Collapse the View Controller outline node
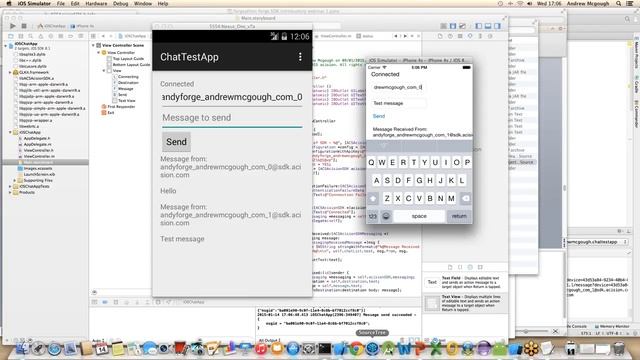This screenshot has height=360, width=640. click(99, 53)
